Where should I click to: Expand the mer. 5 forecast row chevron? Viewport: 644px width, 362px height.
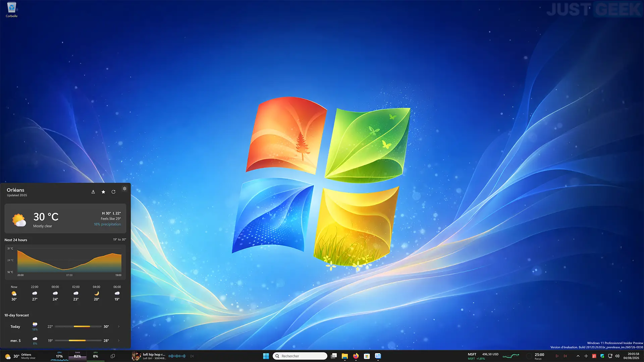(x=119, y=341)
